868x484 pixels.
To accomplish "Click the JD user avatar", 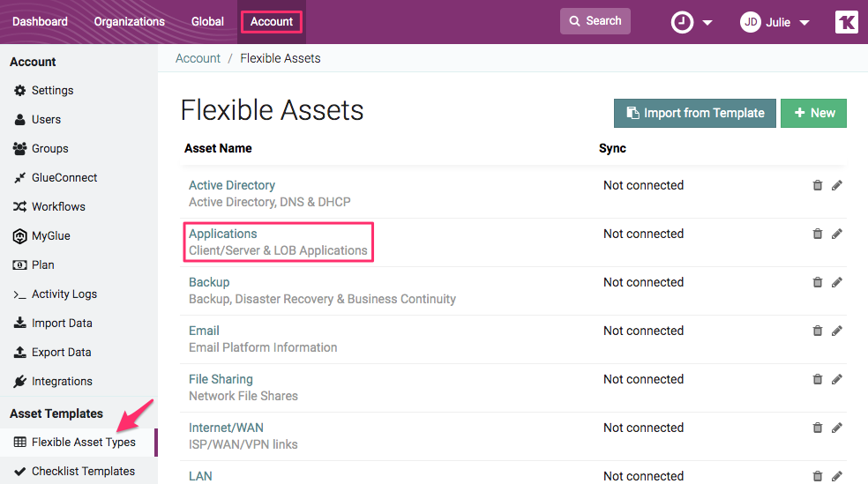I will pos(751,22).
